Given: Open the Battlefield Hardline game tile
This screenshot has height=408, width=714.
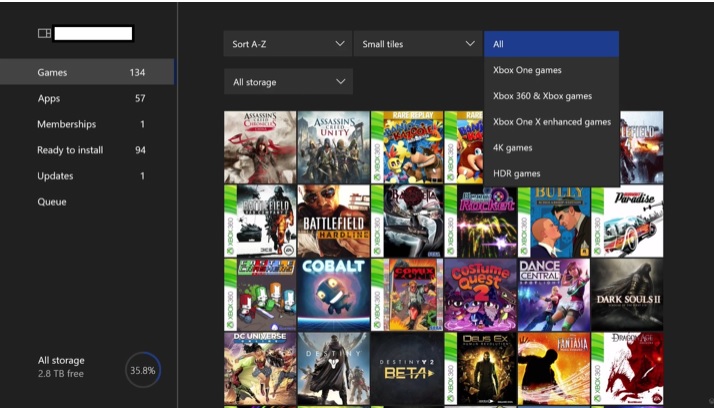Looking at the screenshot, I should coord(333,220).
